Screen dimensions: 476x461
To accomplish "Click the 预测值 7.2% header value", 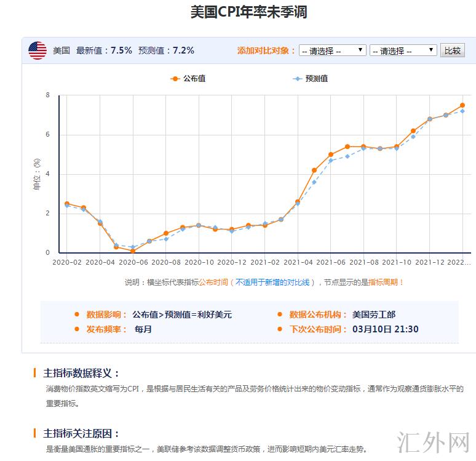I will pos(183,50).
